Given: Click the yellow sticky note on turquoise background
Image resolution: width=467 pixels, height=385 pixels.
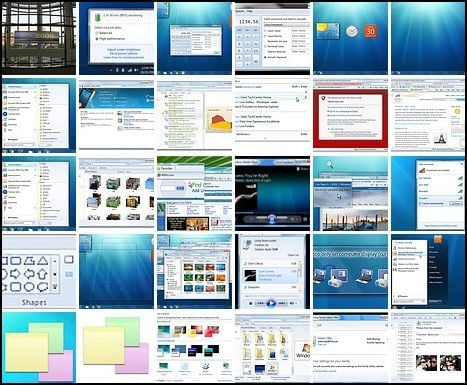Looking at the screenshot, I should point(27,353).
